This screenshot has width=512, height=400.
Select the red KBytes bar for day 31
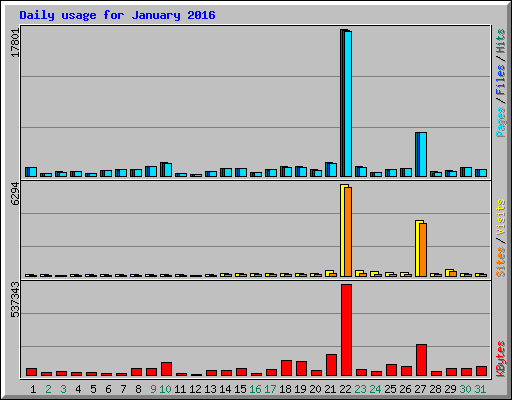point(481,371)
